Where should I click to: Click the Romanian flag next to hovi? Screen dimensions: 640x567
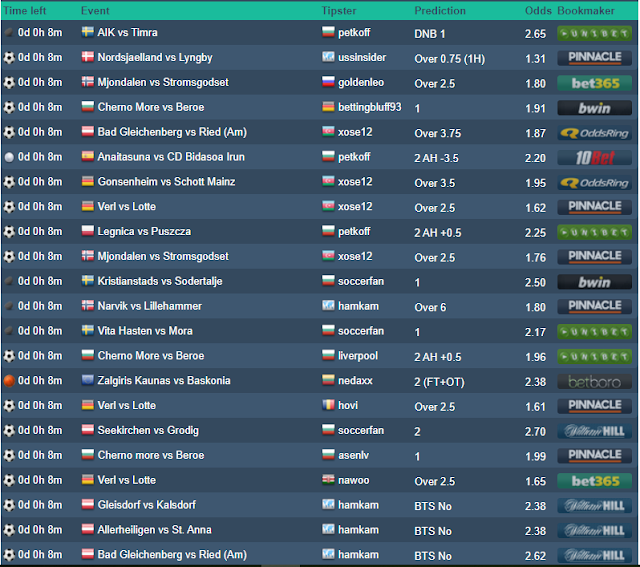(x=328, y=405)
